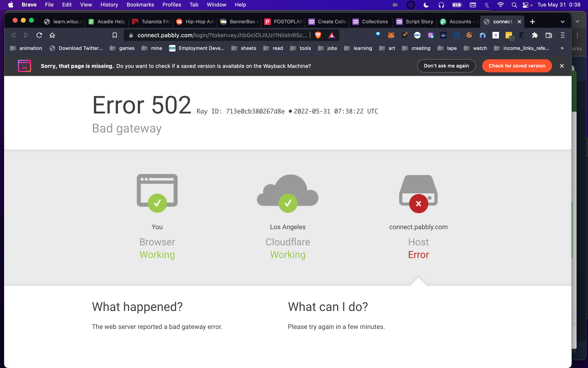Open the orange shield extension icon
The width and height of the screenshot is (588, 368).
469,35
